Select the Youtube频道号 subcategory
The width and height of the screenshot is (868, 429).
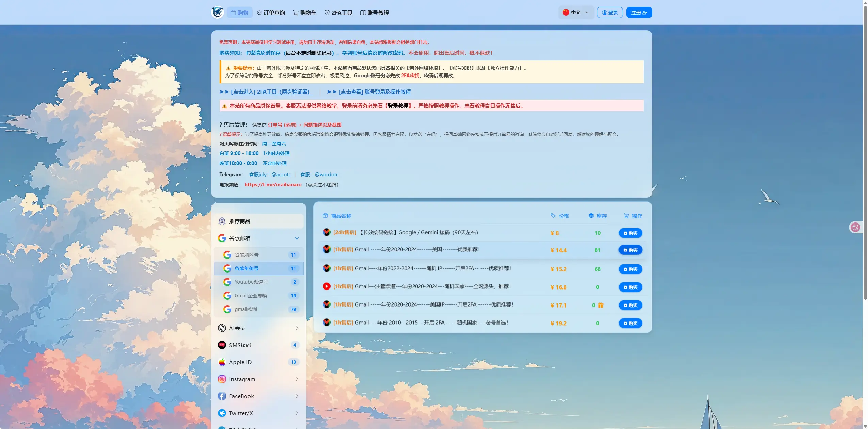pos(259,282)
